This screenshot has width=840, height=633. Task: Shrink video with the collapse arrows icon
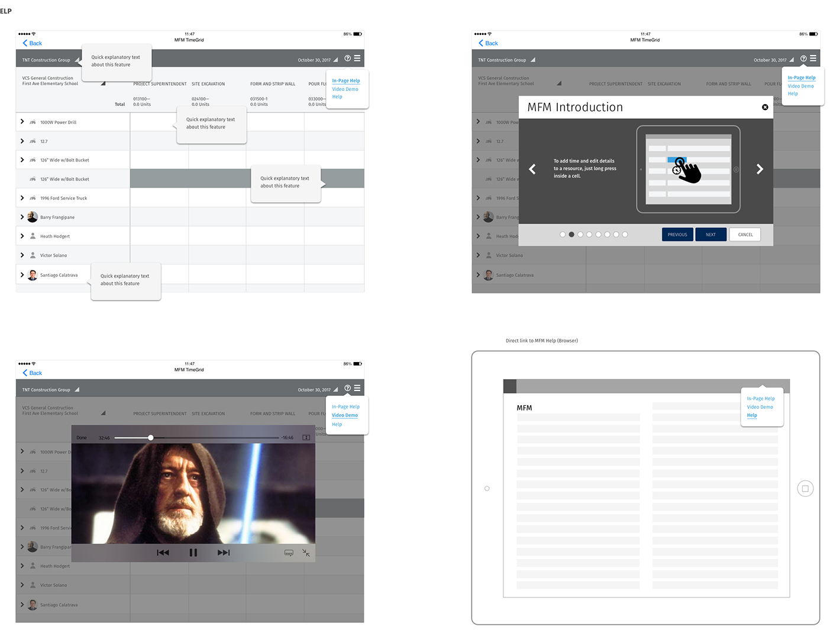306,553
